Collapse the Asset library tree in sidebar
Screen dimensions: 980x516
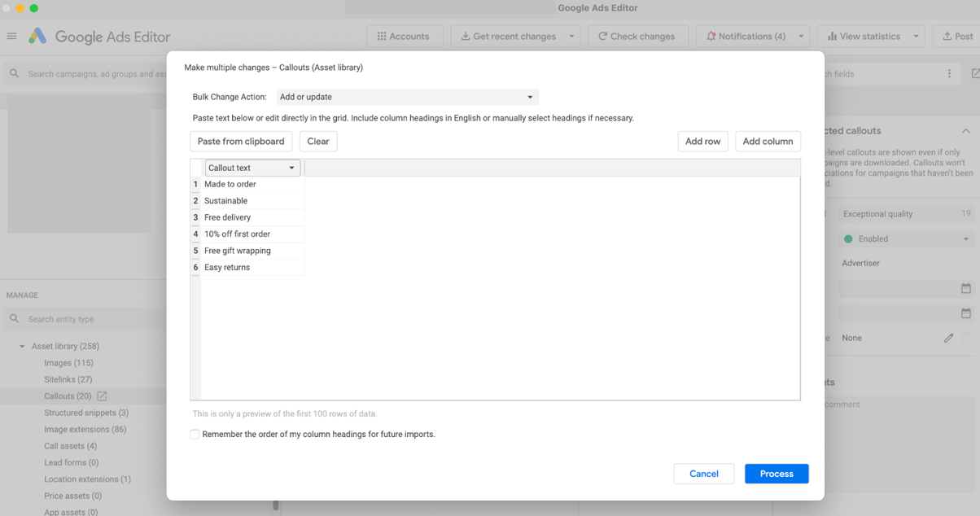coord(21,346)
